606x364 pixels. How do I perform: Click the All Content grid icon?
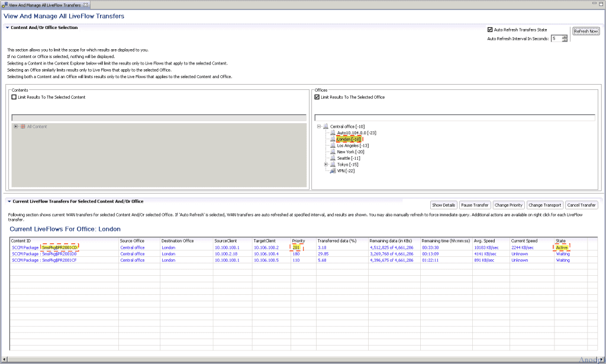22,127
